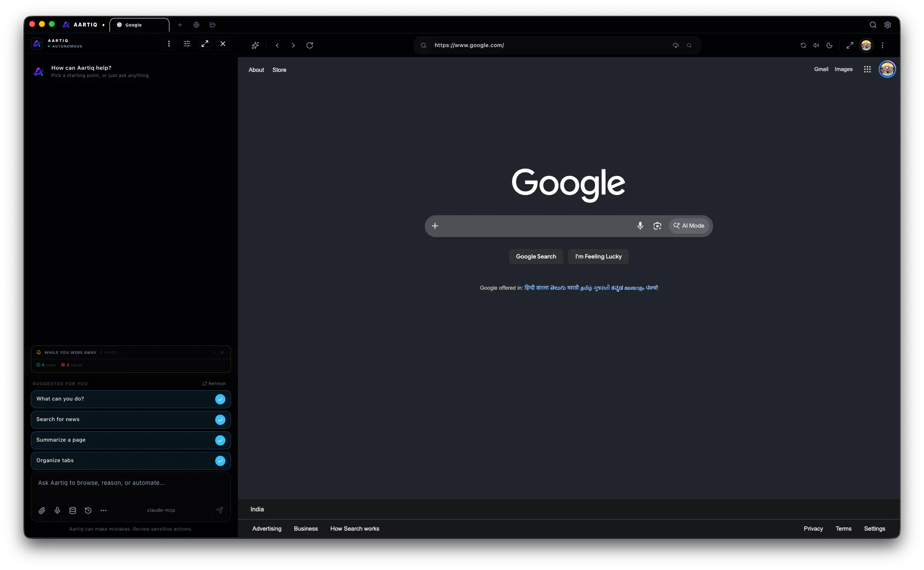Click the magnifier icon inside the address bar
This screenshot has width=924, height=570.
pyautogui.click(x=689, y=45)
